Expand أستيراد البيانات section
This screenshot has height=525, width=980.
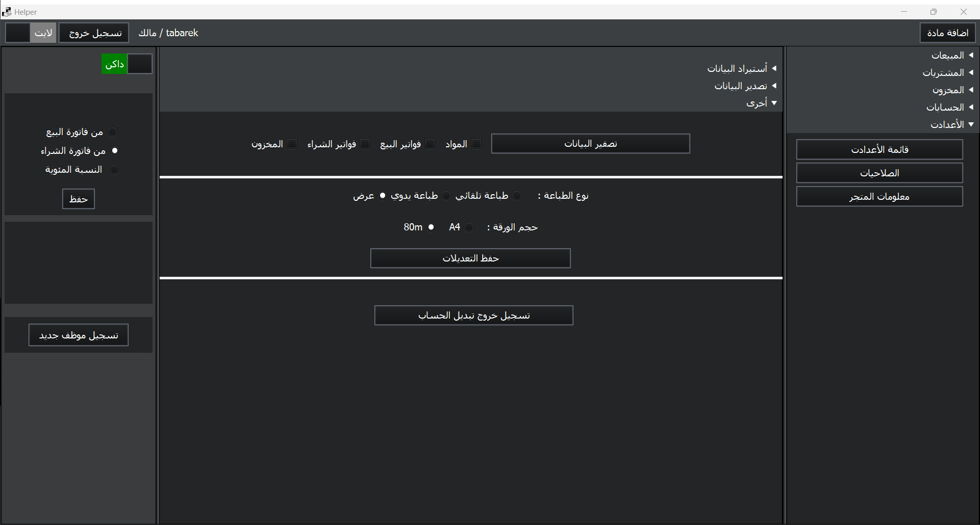(741, 68)
